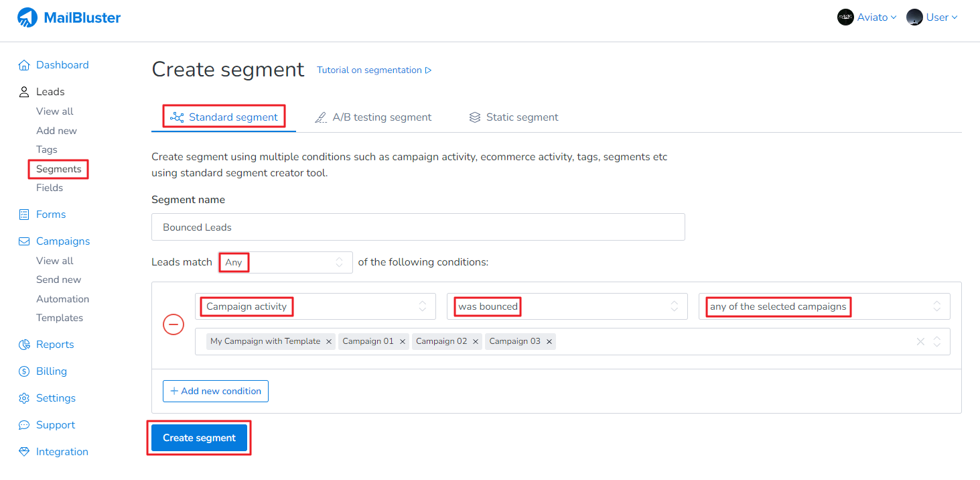Open the Leads match Any dropdown

285,262
